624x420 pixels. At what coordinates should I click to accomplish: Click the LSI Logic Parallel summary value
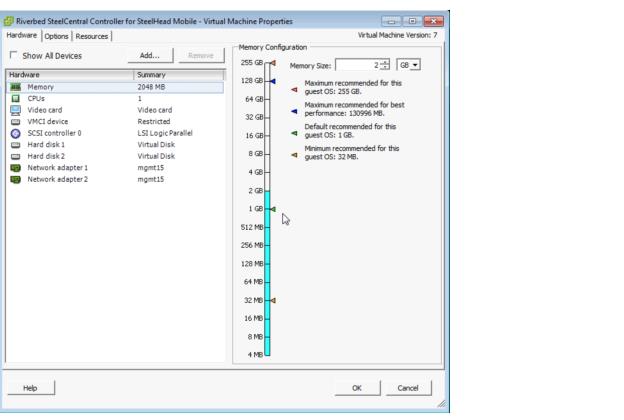tap(165, 133)
